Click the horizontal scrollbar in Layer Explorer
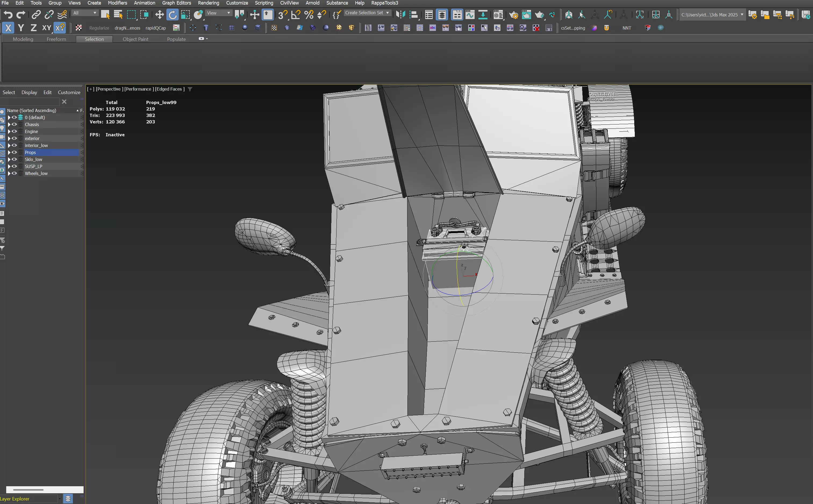This screenshot has width=813, height=504. 45,490
